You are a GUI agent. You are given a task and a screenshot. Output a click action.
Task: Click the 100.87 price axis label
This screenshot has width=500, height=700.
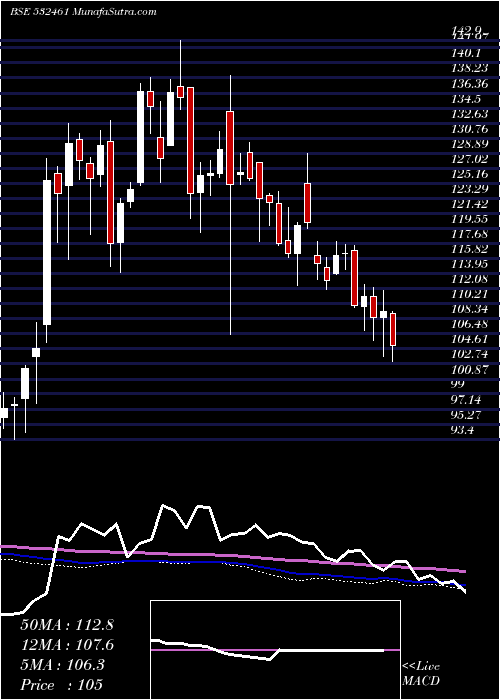click(468, 369)
